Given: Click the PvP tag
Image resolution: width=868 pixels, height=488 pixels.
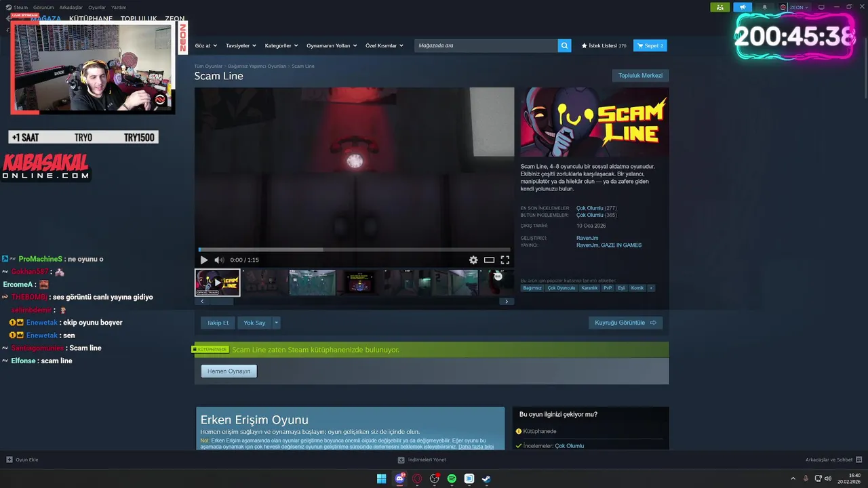Looking at the screenshot, I should 608,288.
